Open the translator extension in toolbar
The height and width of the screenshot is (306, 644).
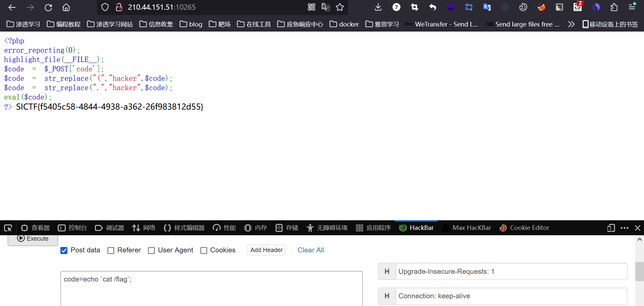tap(487, 7)
